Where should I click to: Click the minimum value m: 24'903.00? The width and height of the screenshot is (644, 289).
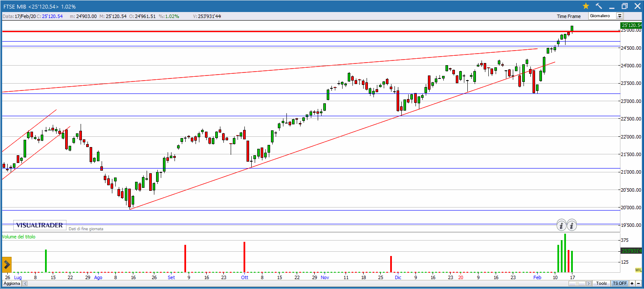83,16
